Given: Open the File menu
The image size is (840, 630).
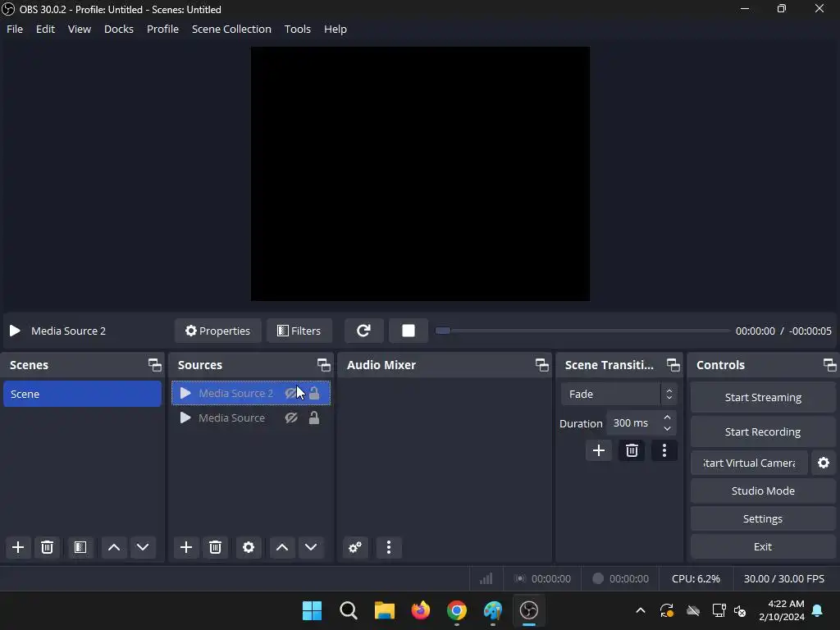Looking at the screenshot, I should click(x=15, y=29).
